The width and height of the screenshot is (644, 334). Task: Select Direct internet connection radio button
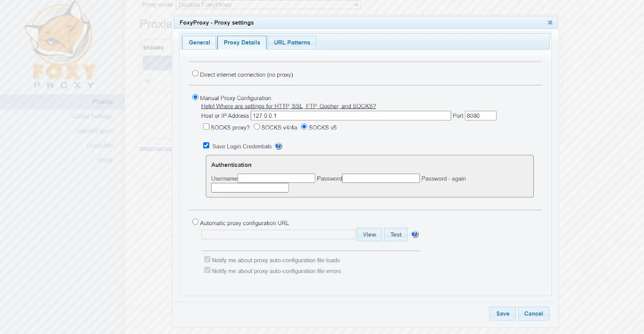195,74
